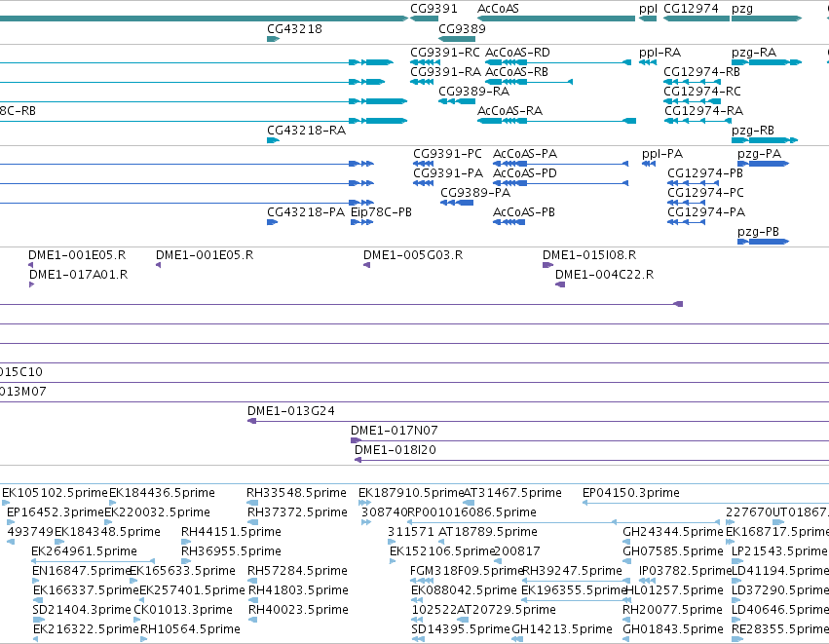Screen dimensions: 829x644
Task: Select EST EP04150.3prime
Action: 706,503
